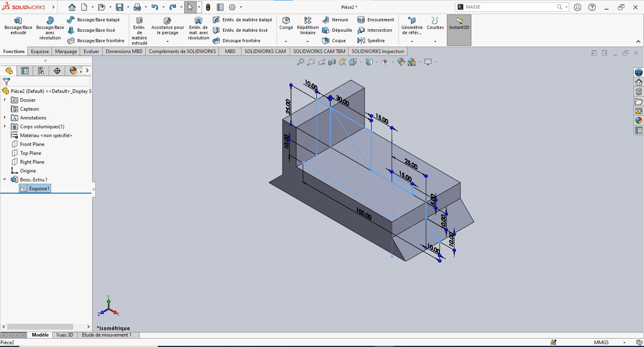Image resolution: width=644 pixels, height=347 pixels.
Task: Expand the Dossier tree node
Action: [x=5, y=100]
